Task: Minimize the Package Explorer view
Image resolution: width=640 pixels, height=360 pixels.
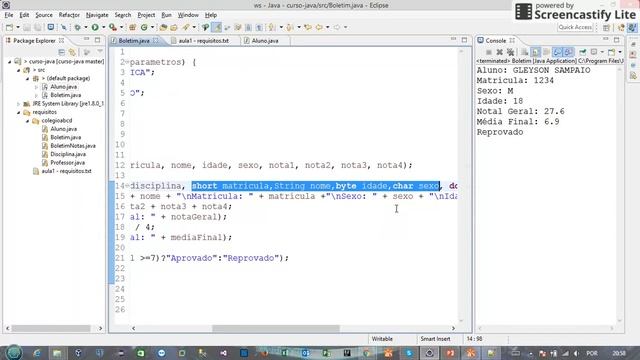Action: point(87,40)
